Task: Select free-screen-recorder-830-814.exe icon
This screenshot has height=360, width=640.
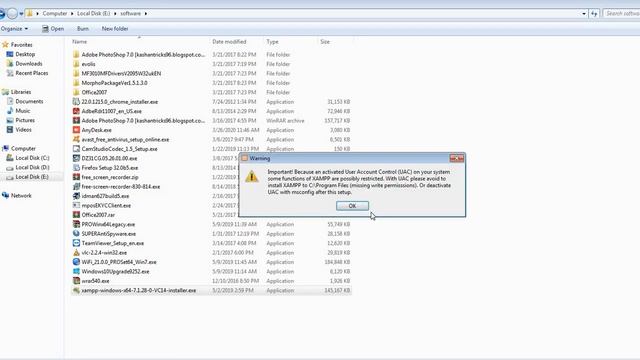Action: [76, 187]
